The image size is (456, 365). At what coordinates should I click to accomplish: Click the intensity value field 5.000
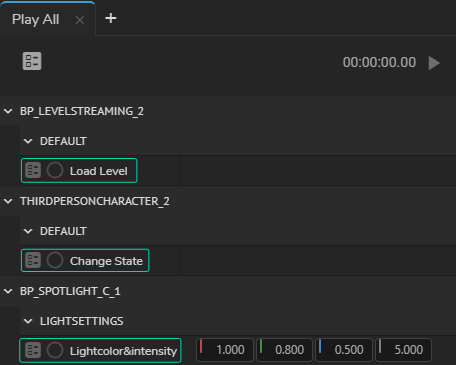[x=403, y=350]
